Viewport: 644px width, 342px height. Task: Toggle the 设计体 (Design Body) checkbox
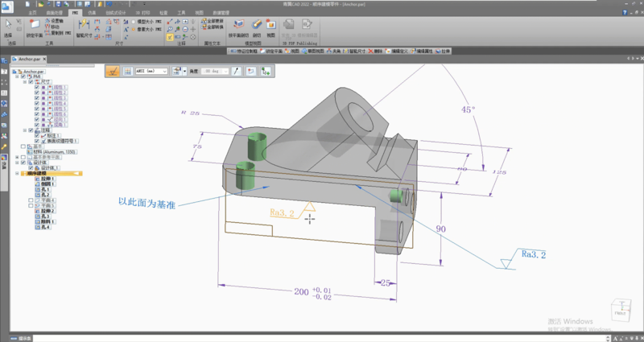[23, 162]
